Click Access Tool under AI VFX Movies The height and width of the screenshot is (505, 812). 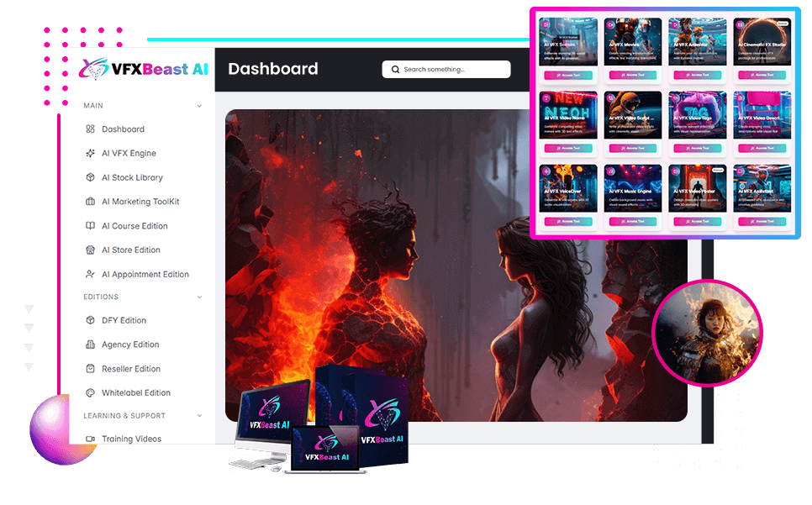coord(633,75)
